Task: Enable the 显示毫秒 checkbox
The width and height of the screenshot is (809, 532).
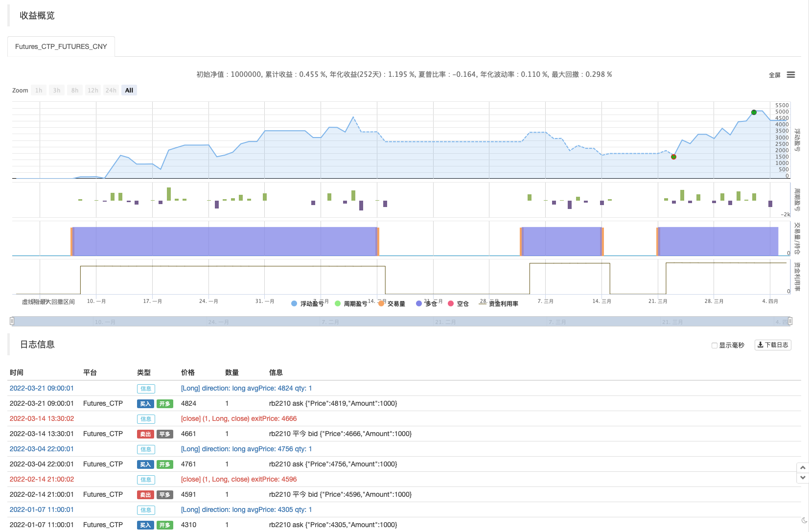Action: coord(714,346)
